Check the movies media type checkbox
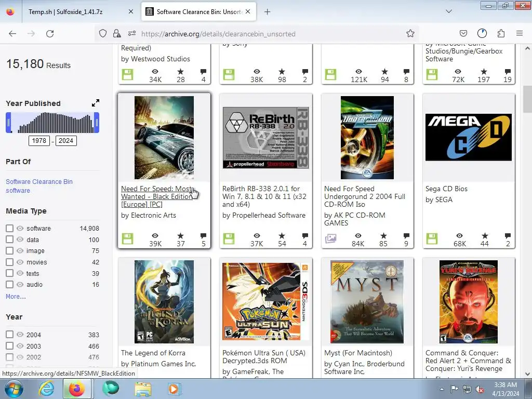This screenshot has width=532, height=399. tap(9, 262)
